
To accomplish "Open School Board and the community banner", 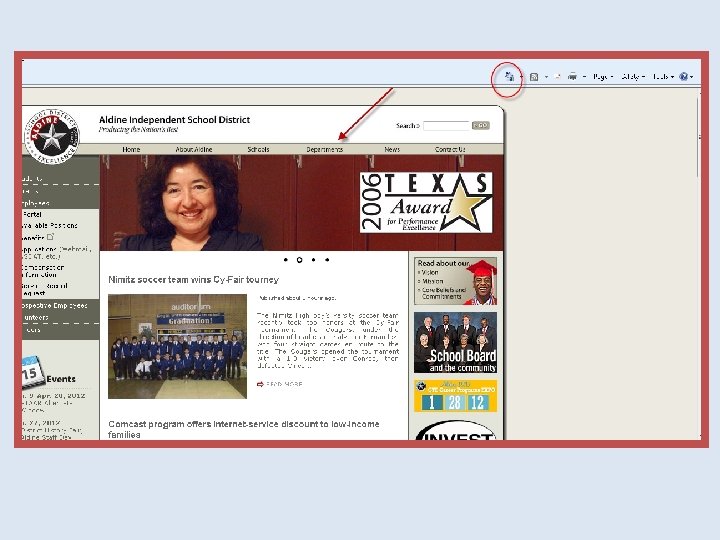I will (455, 343).
